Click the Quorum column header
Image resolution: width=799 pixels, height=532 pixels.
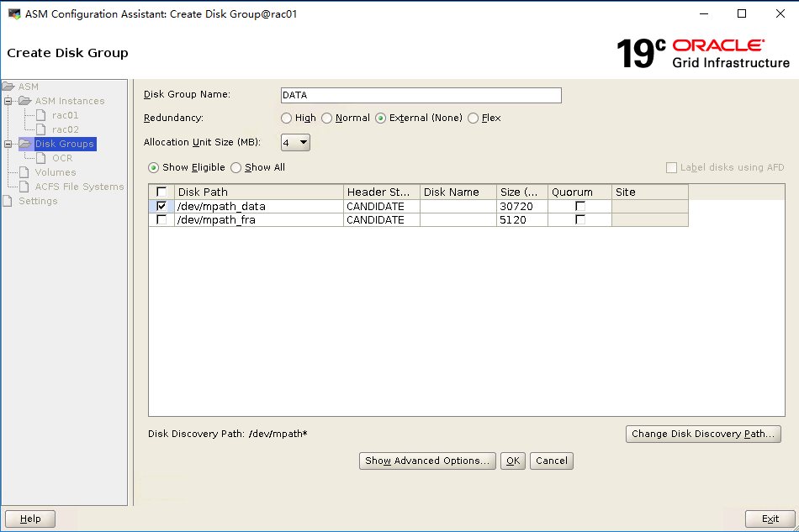click(x=579, y=192)
